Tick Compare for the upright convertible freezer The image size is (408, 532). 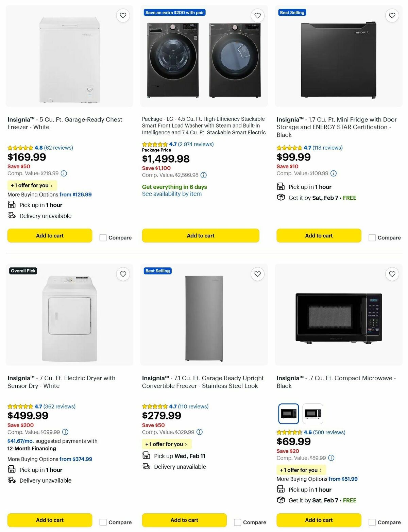[x=237, y=522]
